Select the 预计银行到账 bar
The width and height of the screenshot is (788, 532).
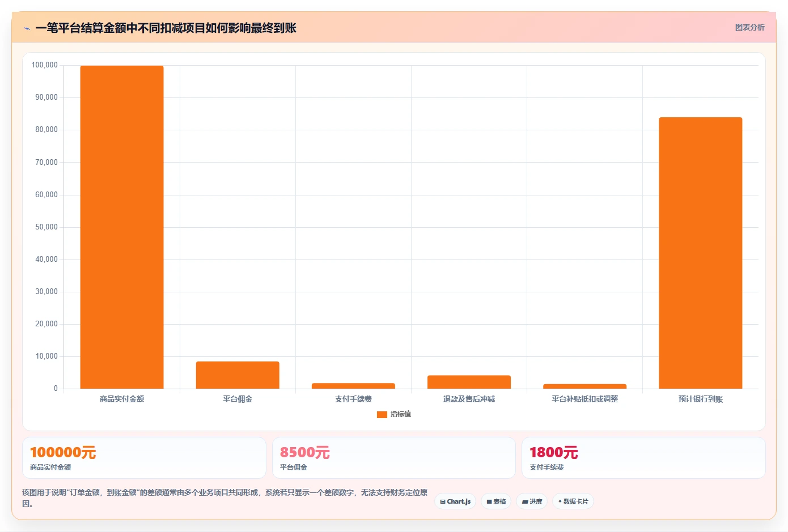point(700,253)
